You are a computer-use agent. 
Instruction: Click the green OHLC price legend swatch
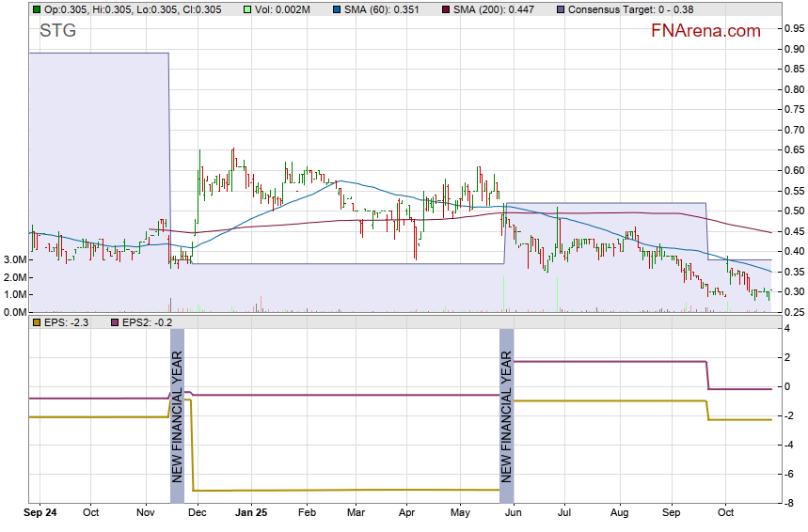[x=37, y=9]
